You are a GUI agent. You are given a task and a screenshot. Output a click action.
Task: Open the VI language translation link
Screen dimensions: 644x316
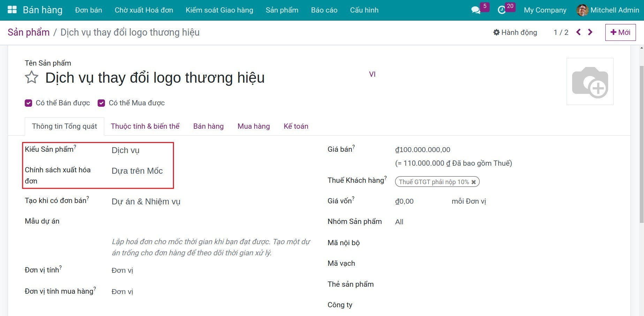tap(372, 74)
